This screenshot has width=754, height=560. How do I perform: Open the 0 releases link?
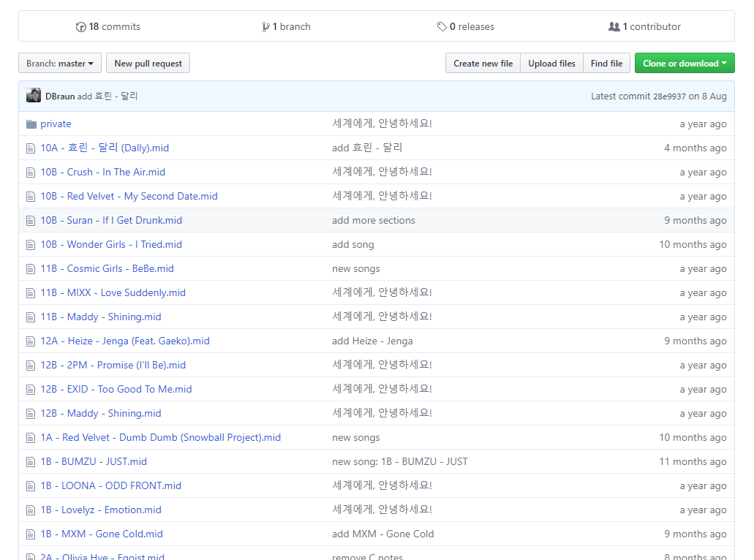[465, 26]
